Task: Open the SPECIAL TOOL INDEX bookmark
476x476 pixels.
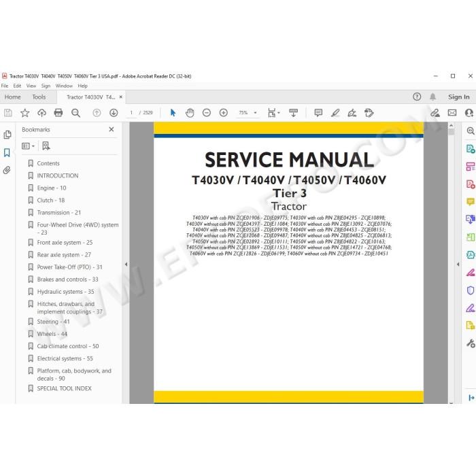Action: (x=64, y=388)
